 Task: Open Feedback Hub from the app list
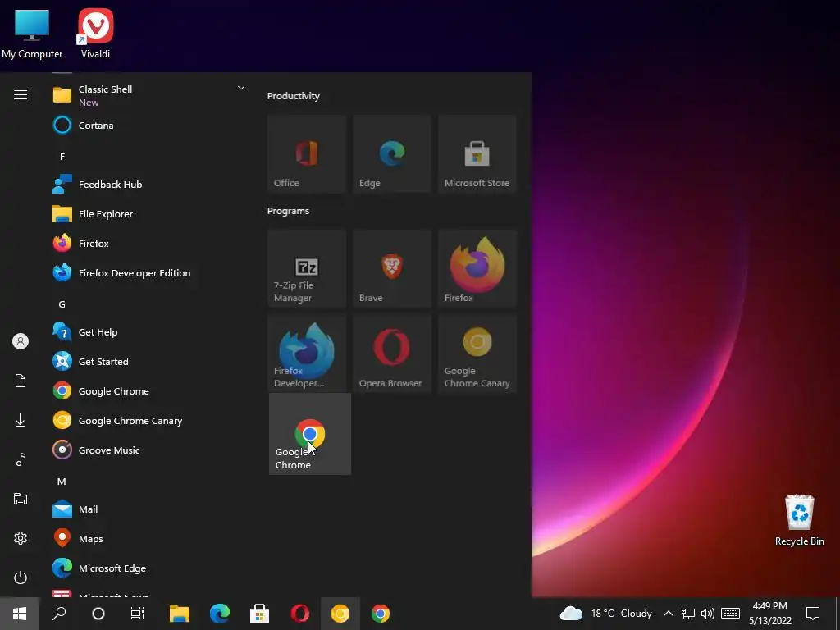[149, 185]
